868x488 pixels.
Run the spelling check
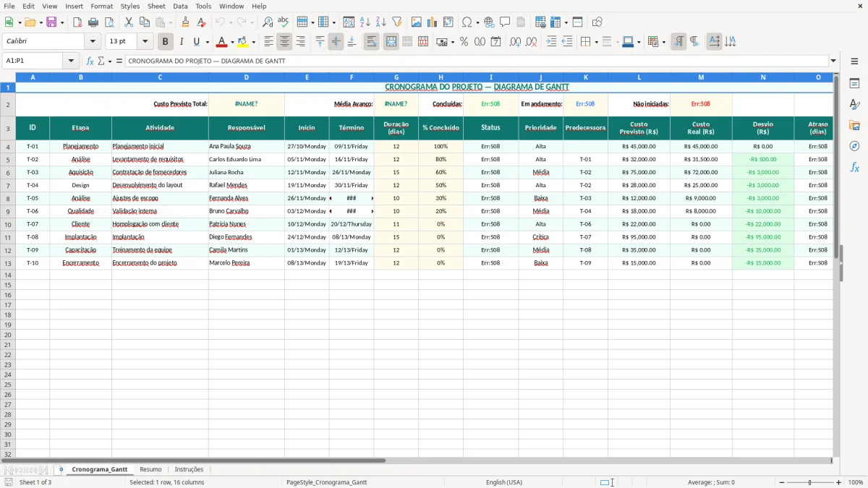284,22
